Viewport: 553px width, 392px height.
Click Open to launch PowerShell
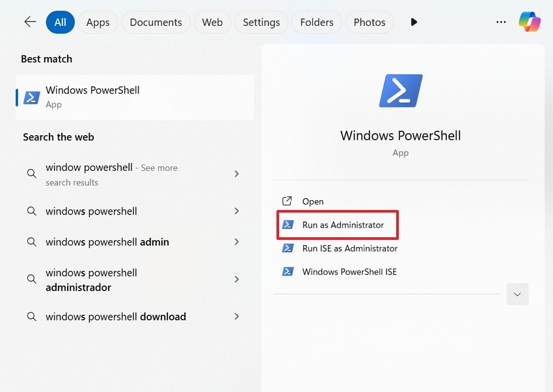[314, 201]
